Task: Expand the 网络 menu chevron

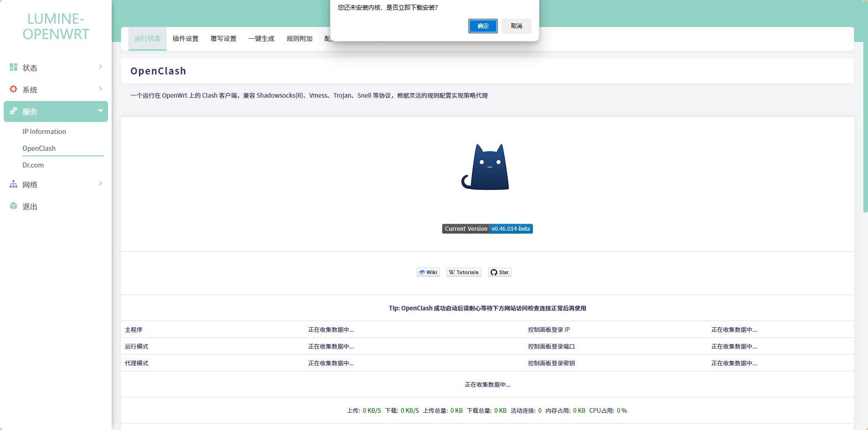Action: [x=100, y=184]
